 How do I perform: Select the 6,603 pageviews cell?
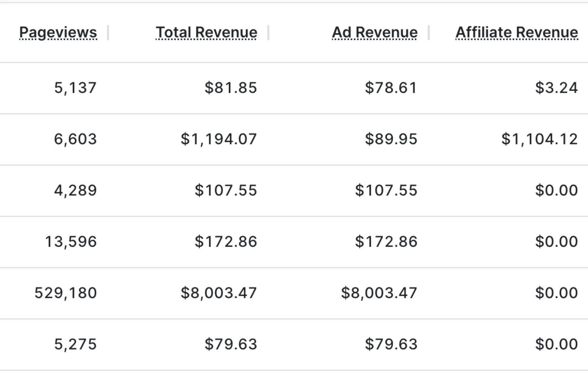76,139
